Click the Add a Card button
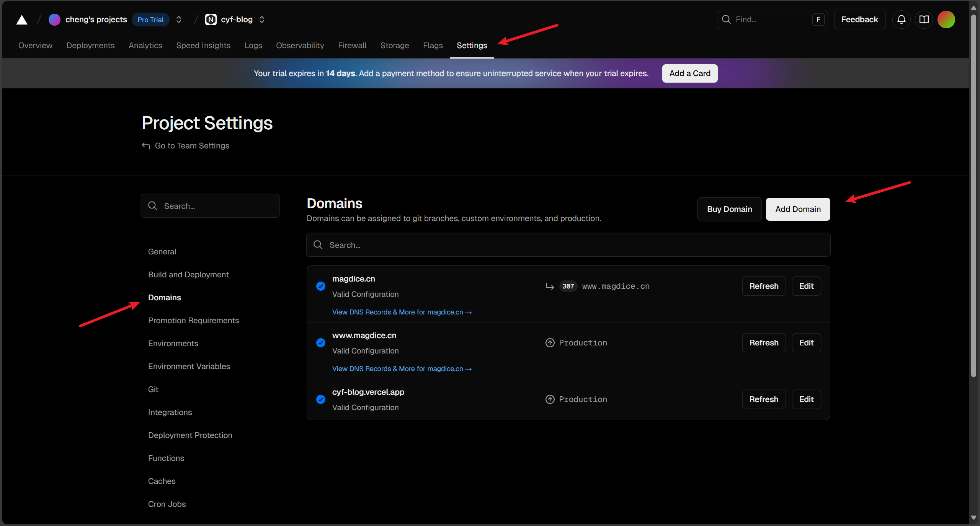This screenshot has width=980, height=526. coord(690,73)
